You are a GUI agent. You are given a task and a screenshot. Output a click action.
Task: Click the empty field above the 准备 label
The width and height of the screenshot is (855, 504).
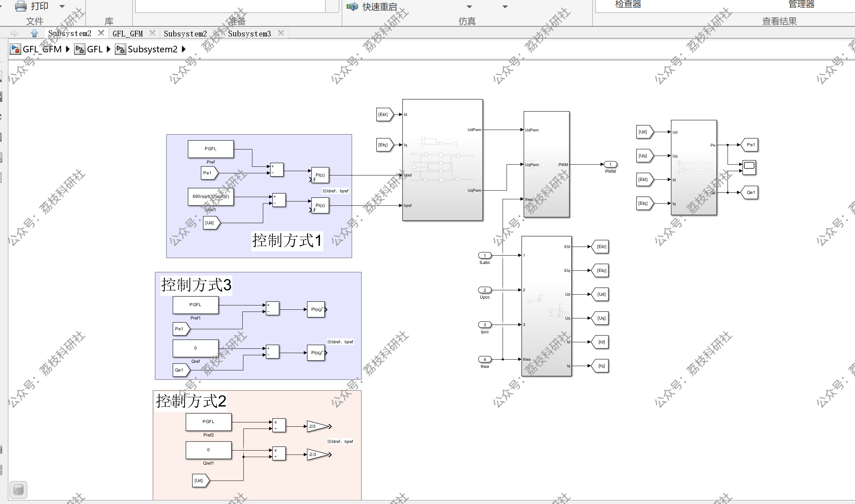(230, 6)
